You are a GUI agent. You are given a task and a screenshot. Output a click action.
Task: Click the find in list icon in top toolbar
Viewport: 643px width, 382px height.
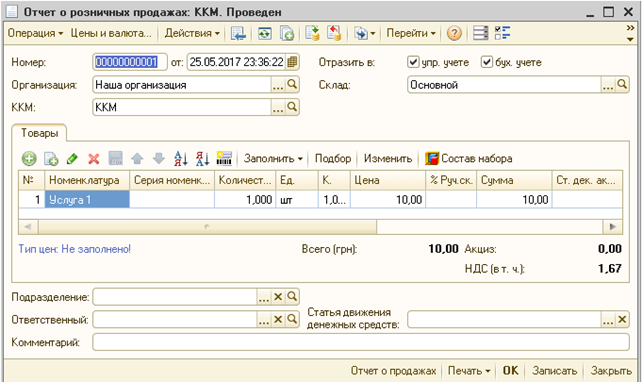238,33
